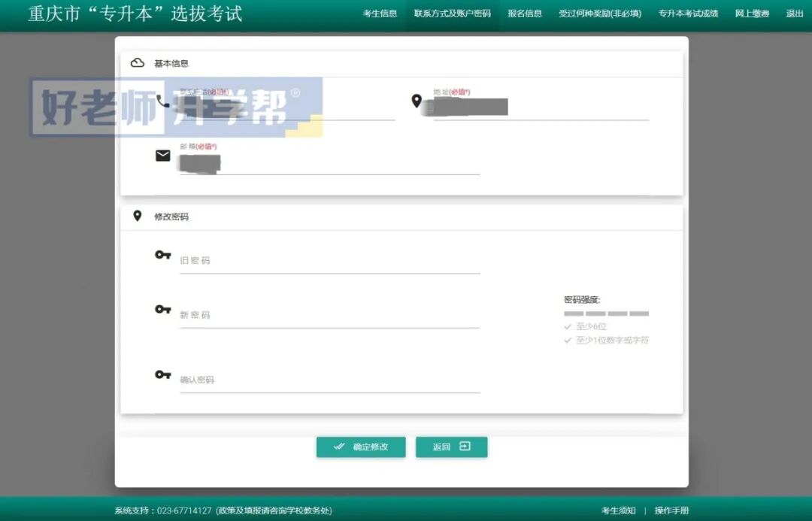Open the 考生须知 link in the footer
This screenshot has height=521, width=812.
tap(618, 510)
